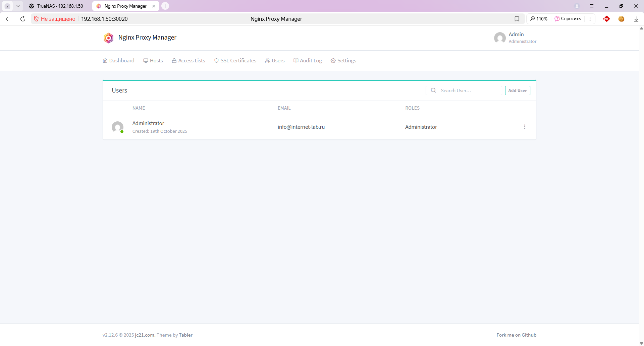The image size is (644, 346).
Task: Reload the page with the refresh icon
Action: click(23, 19)
